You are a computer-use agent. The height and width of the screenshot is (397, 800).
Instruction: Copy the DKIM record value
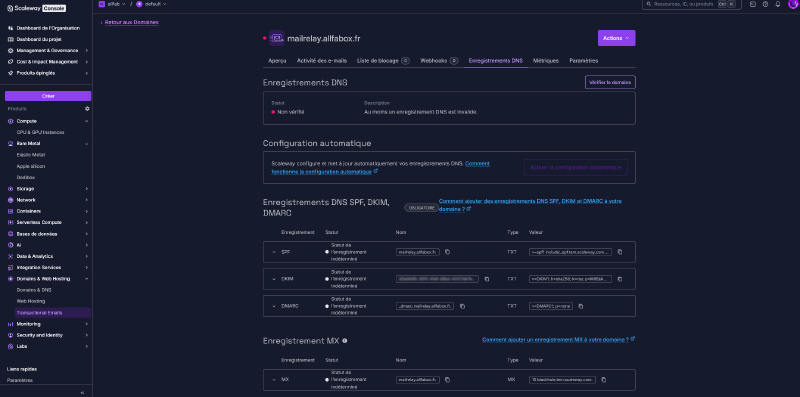620,279
